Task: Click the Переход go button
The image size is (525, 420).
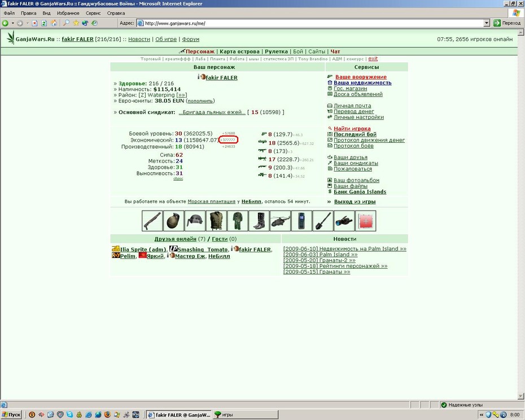Action: pos(508,23)
